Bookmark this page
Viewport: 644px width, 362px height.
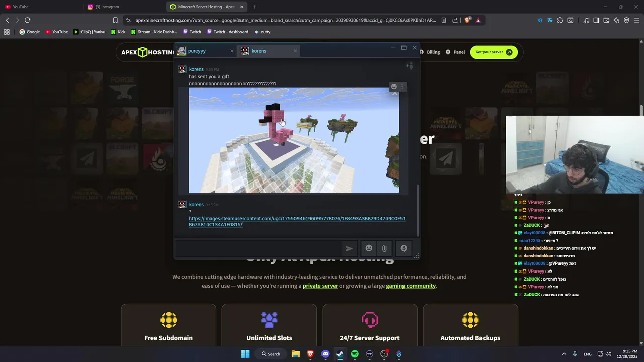pyautogui.click(x=115, y=20)
